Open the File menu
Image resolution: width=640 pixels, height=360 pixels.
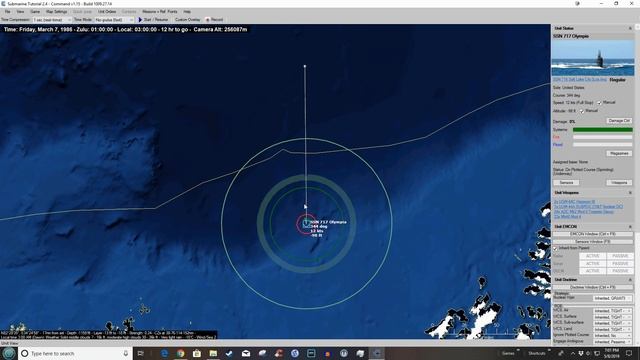[7, 11]
